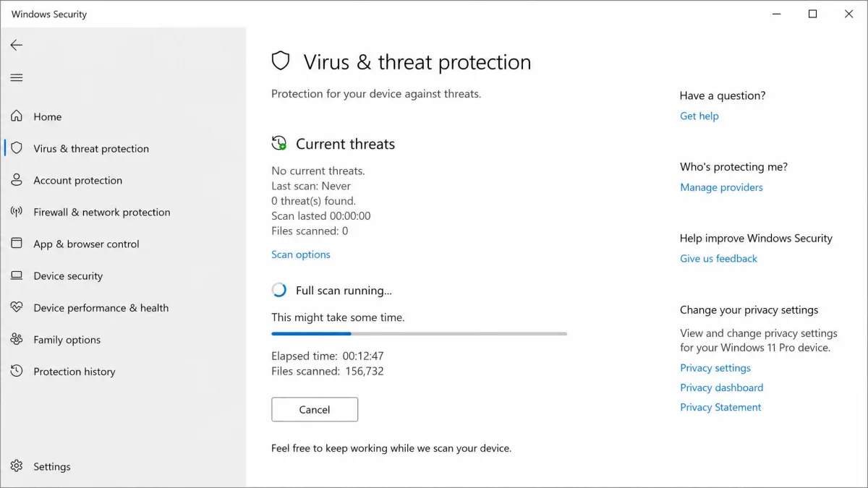Screen dimensions: 868x488
Task: Click the Firewall wireless signal icon
Action: (x=17, y=212)
